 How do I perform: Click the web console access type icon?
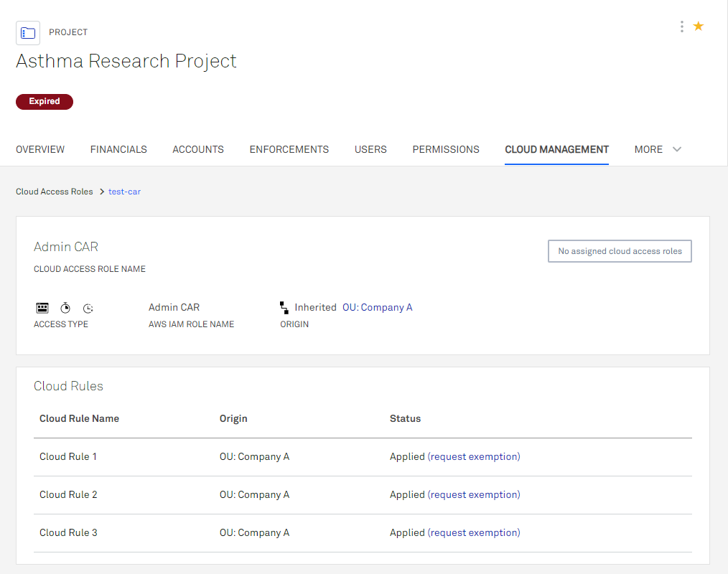tap(42, 308)
